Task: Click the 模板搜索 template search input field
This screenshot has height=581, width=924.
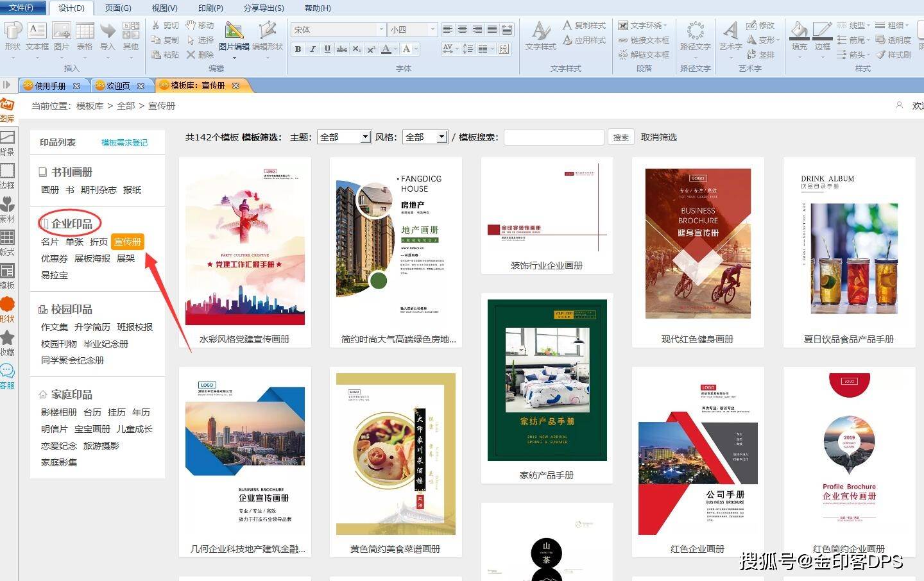Action: 553,137
